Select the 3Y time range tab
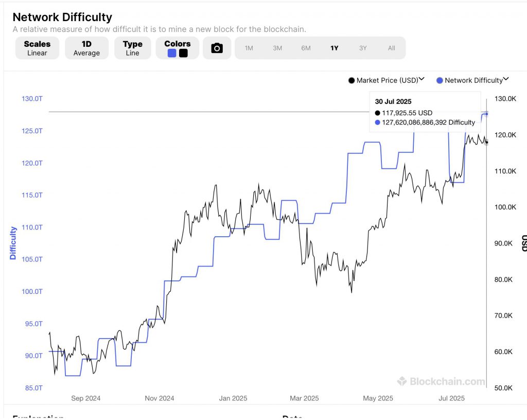The height and width of the screenshot is (420, 527). [363, 48]
